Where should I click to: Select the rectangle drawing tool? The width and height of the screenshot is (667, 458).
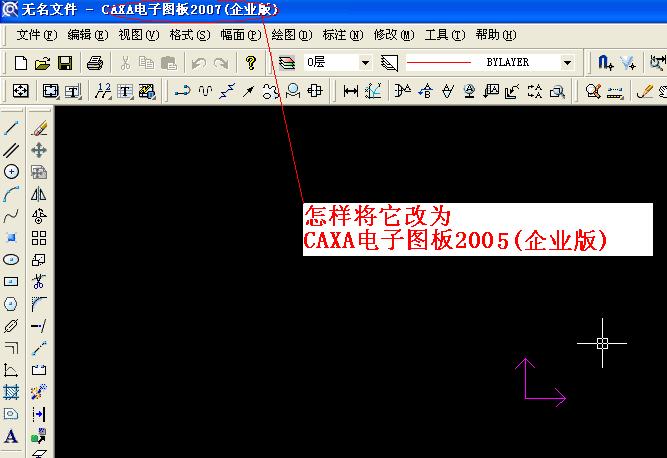click(x=11, y=282)
